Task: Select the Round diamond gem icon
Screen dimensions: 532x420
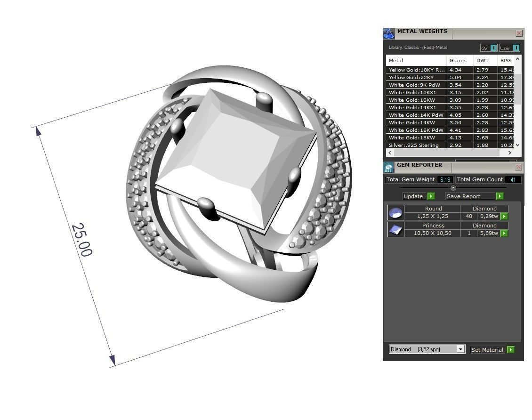Action: tap(395, 213)
